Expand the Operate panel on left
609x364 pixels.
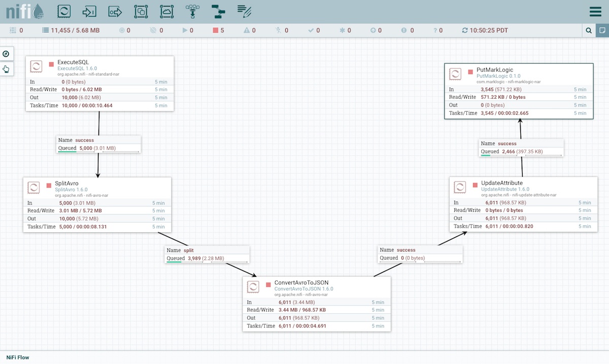(x=6, y=69)
